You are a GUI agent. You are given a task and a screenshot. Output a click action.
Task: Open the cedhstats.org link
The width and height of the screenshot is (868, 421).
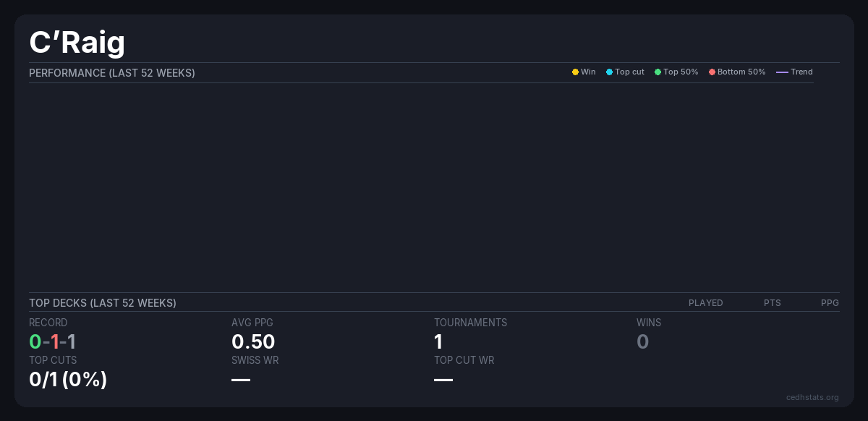tap(812, 397)
